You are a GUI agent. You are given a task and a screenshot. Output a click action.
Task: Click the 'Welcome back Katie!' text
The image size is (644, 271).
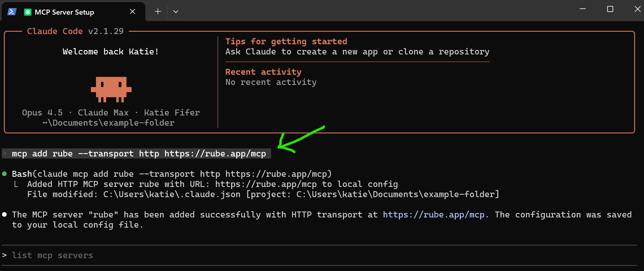click(111, 52)
